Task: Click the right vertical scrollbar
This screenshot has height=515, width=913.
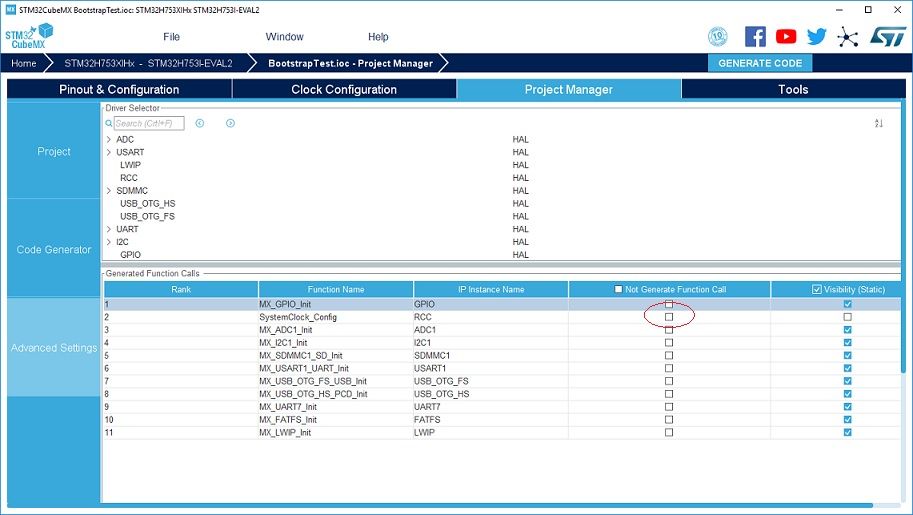Action: coord(903,236)
